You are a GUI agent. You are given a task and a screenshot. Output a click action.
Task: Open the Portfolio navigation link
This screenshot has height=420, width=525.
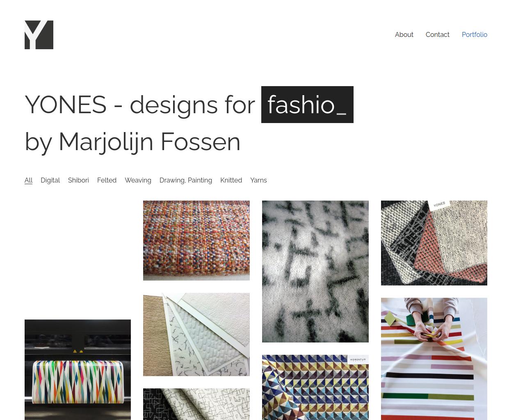pyautogui.click(x=475, y=35)
